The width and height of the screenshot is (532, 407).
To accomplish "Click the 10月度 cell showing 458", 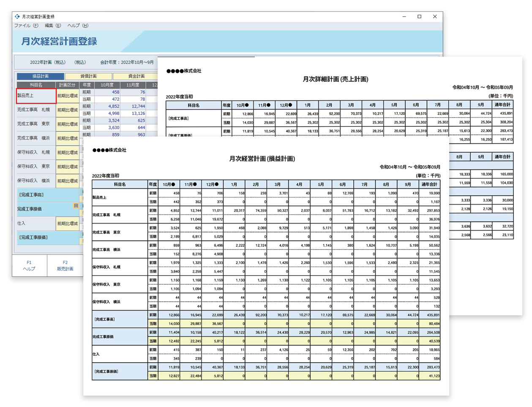I will [107, 92].
